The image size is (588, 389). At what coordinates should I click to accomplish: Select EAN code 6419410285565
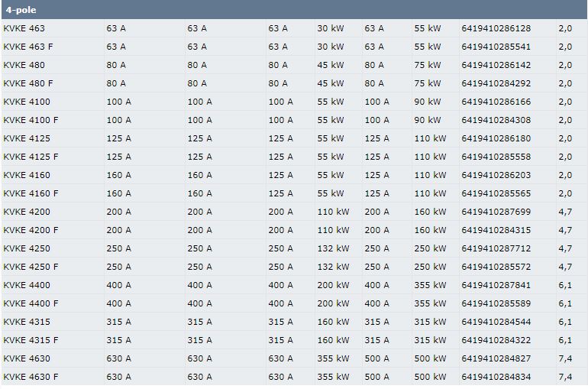[496, 194]
